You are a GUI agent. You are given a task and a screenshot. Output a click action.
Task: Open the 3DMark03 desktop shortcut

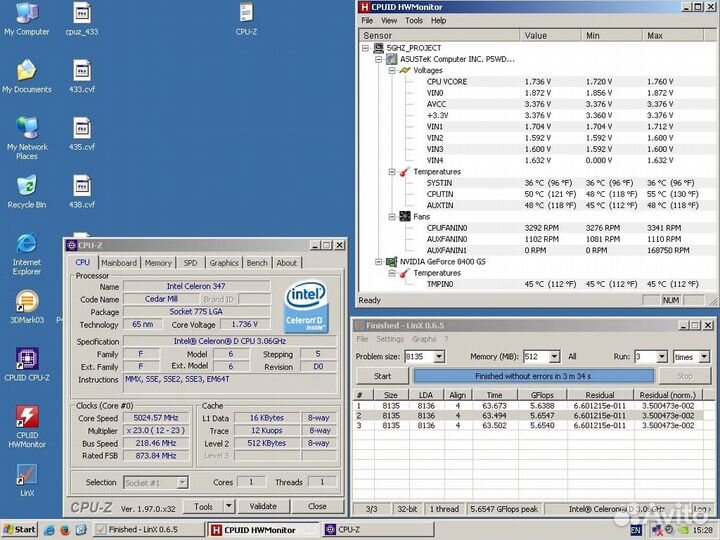tap(27, 301)
